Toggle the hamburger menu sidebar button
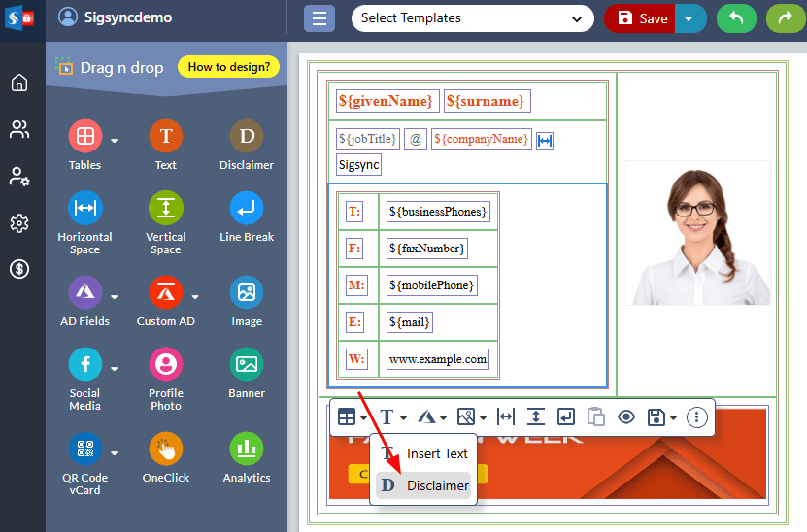The image size is (807, 532). [319, 18]
